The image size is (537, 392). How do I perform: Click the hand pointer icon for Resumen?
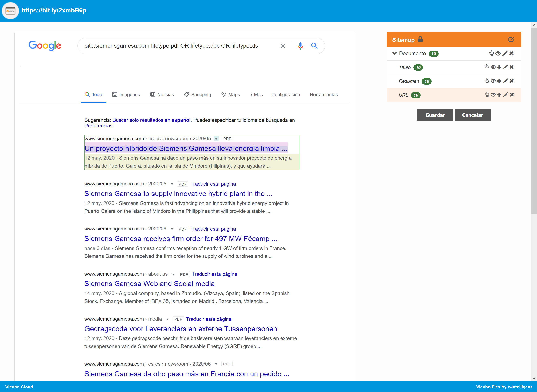pos(487,81)
